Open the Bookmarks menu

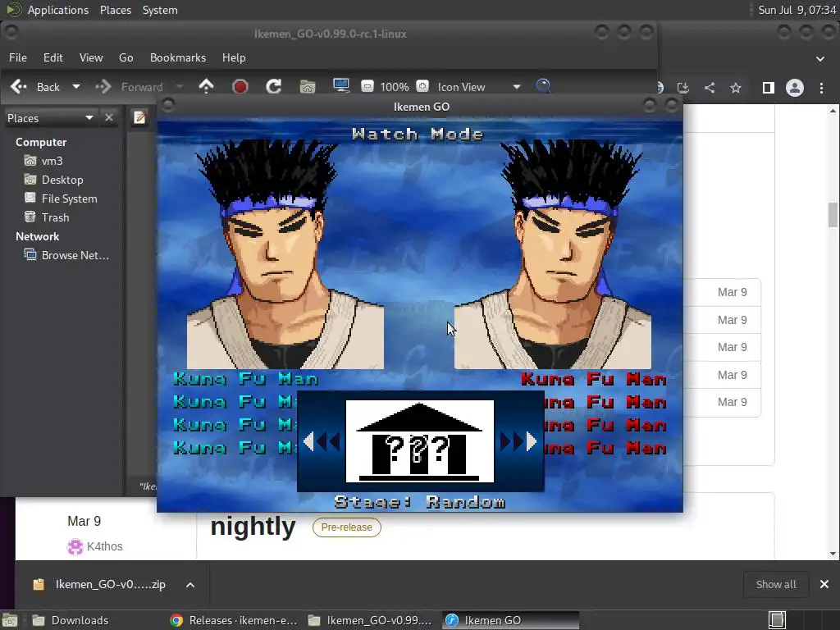click(x=178, y=57)
